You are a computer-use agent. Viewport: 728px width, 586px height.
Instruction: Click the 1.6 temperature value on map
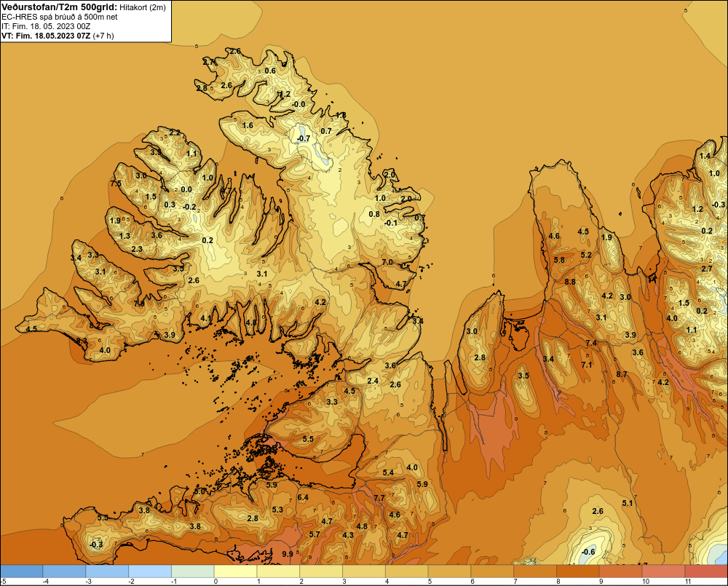click(248, 125)
